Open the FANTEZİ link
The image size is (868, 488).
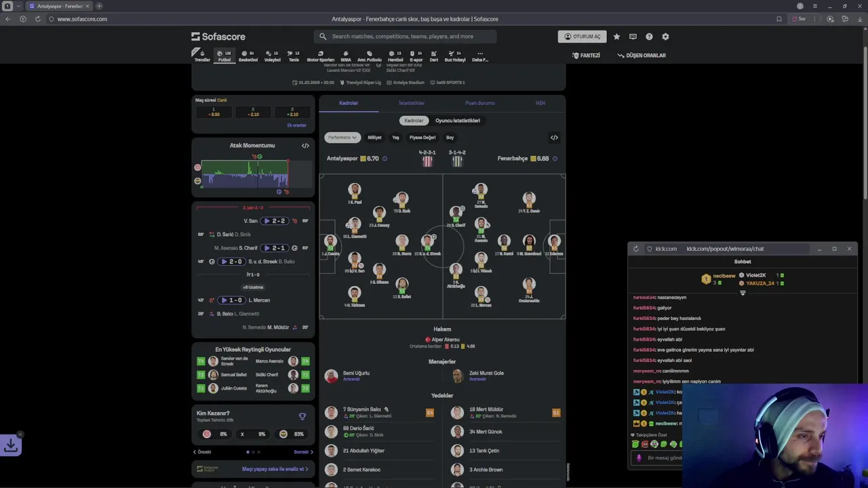pyautogui.click(x=586, y=56)
